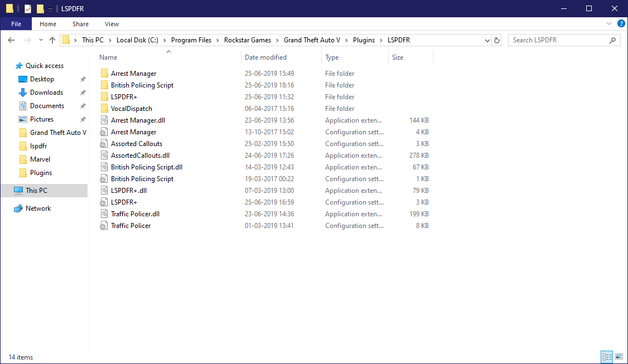Select the Traffic Policer.dll file icon
The width and height of the screenshot is (628, 364).
[104, 214]
